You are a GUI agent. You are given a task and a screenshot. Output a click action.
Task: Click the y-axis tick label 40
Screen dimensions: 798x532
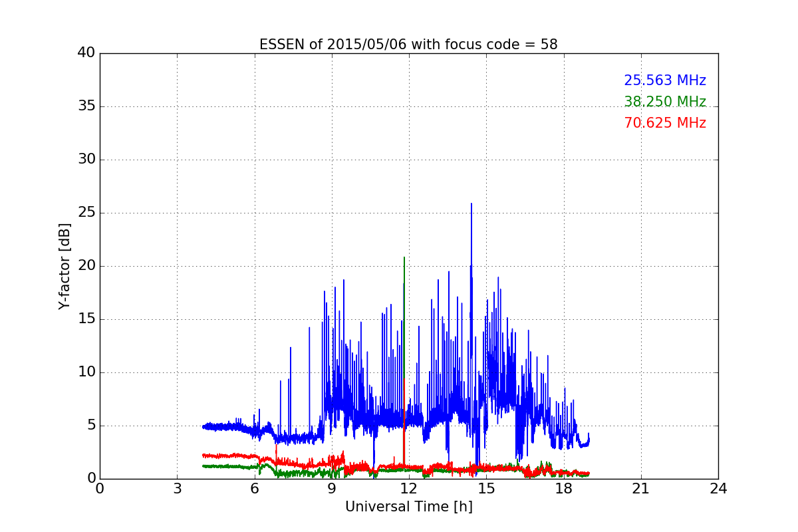tap(86, 53)
